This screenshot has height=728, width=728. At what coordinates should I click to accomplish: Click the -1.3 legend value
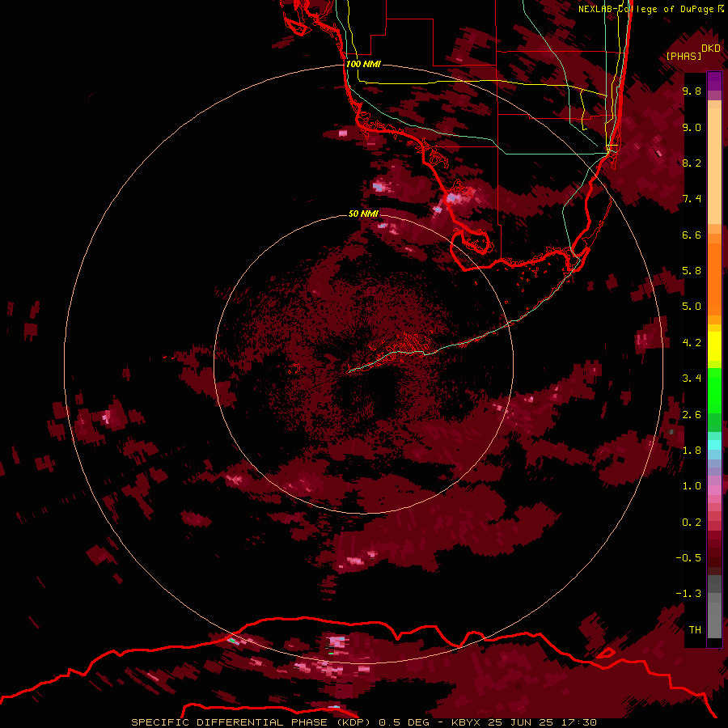click(688, 594)
